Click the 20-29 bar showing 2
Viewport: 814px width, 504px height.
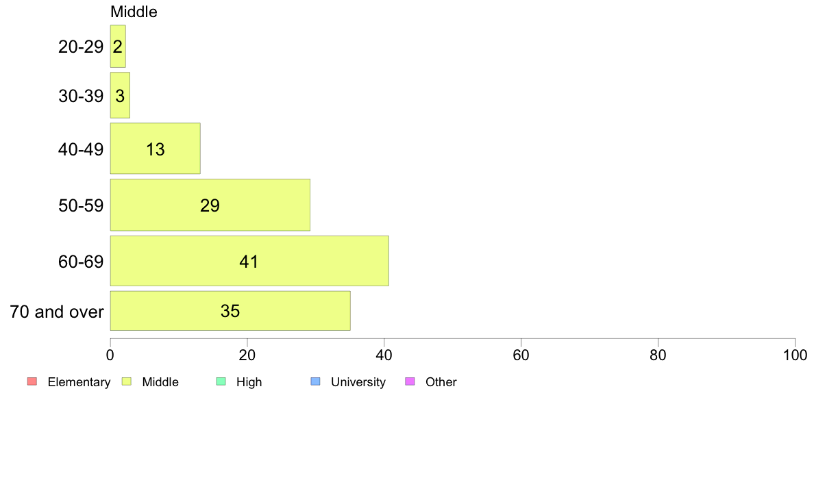pyautogui.click(x=118, y=46)
